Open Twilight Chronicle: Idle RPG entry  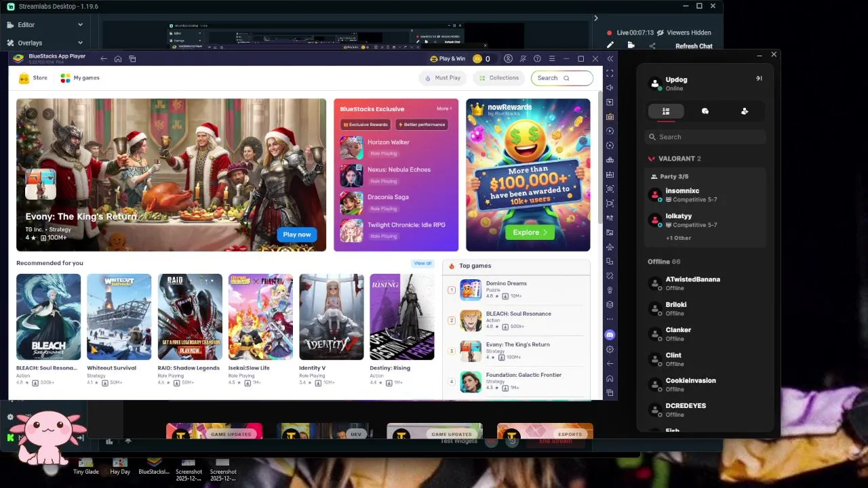coord(395,230)
